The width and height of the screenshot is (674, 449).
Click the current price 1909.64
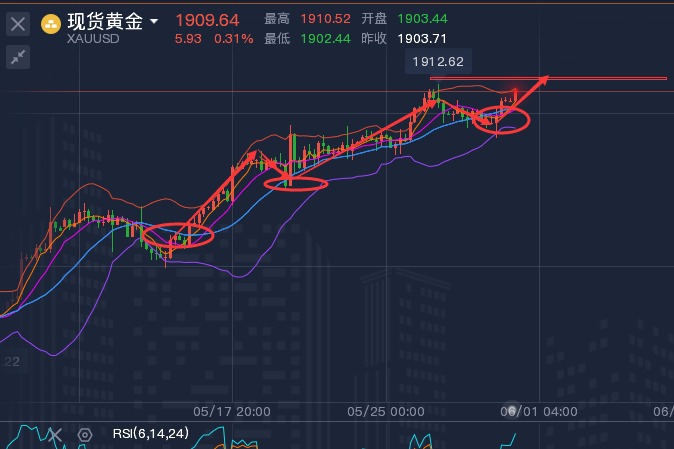tap(207, 20)
